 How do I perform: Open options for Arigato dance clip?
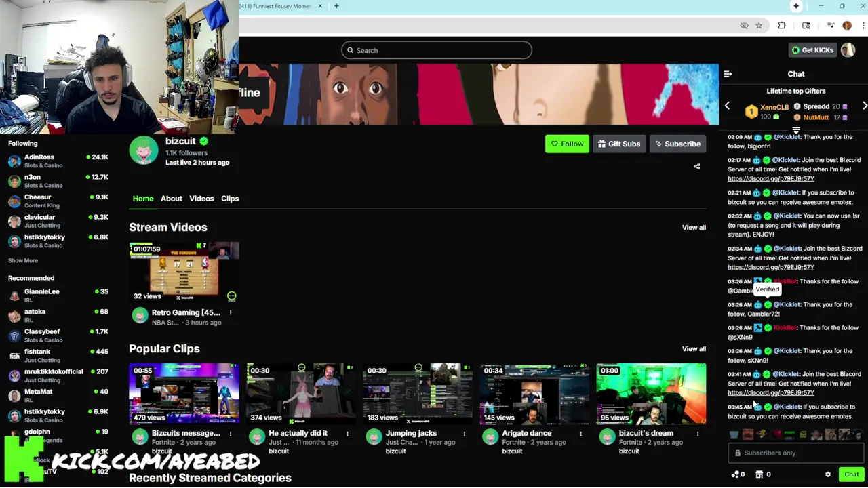[581, 433]
